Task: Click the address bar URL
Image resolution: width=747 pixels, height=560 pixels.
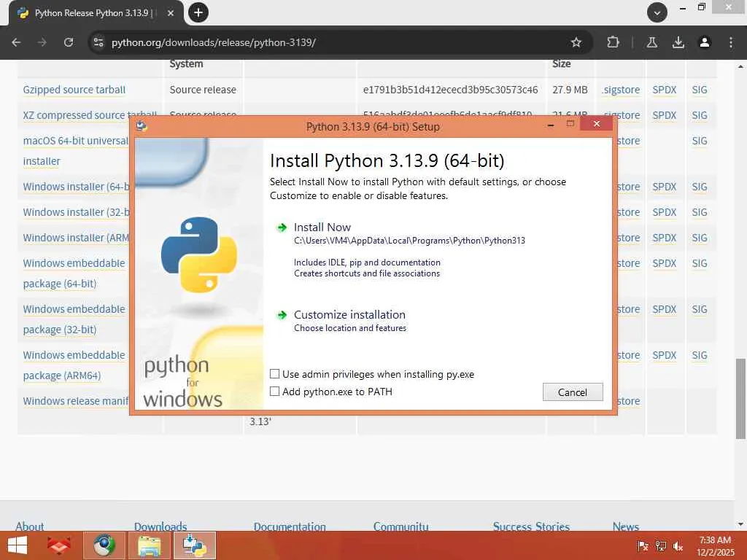Action: coord(214,42)
